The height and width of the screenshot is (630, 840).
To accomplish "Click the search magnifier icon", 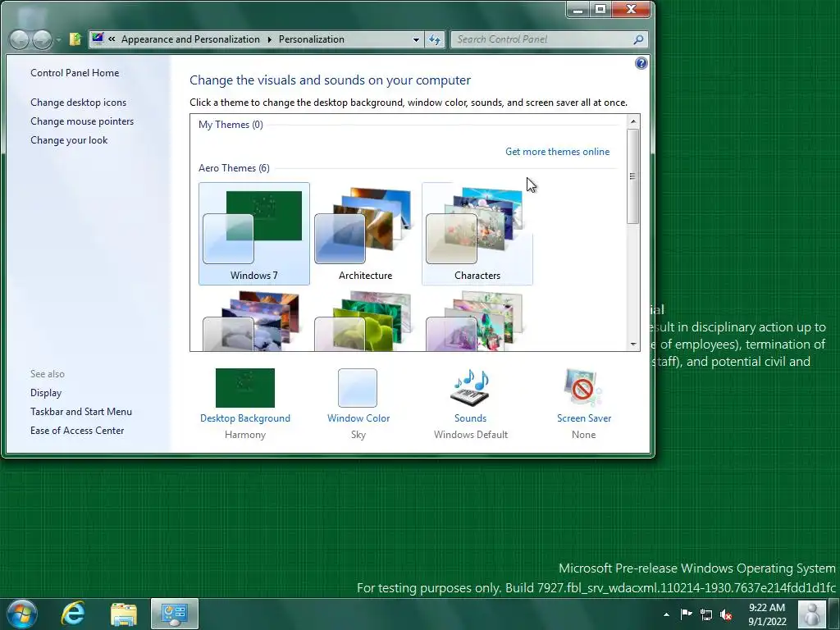I will [x=638, y=39].
